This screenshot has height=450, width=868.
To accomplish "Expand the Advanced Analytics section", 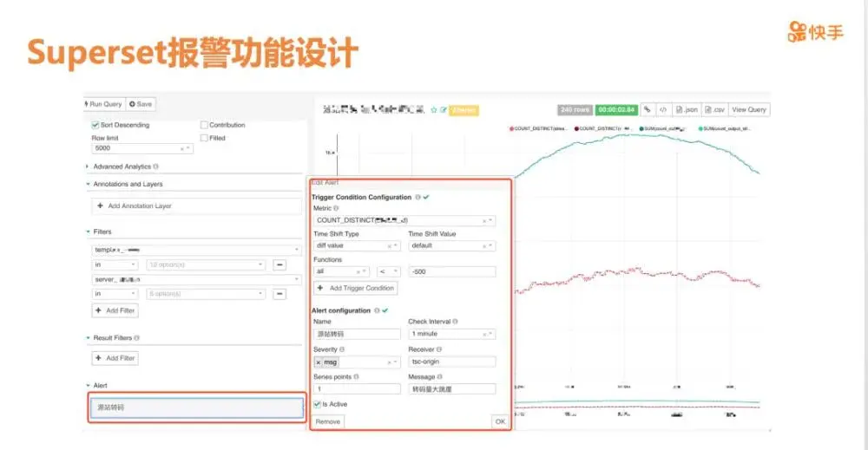I will 122,166.
